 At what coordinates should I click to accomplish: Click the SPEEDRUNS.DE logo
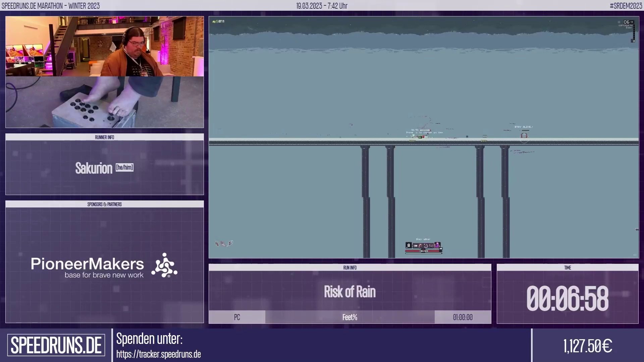coord(56,345)
